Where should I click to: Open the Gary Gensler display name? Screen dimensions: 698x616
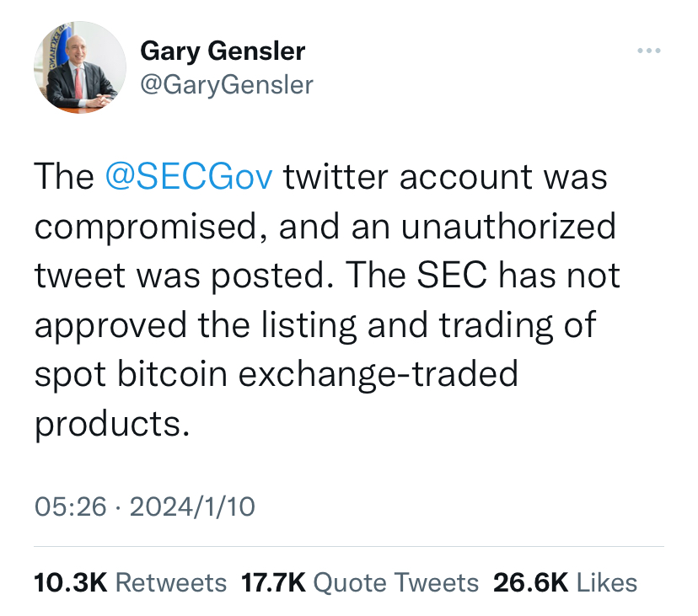[x=223, y=51]
